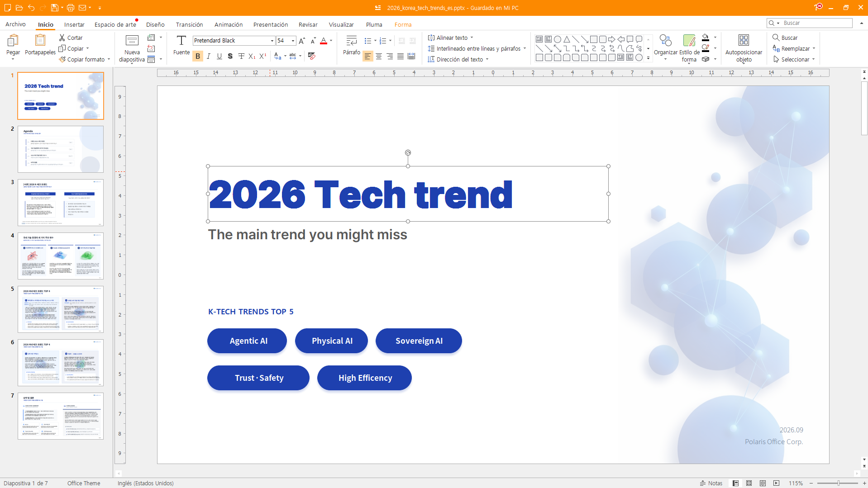Toggle Underline formatting
The image size is (868, 488).
(x=219, y=56)
